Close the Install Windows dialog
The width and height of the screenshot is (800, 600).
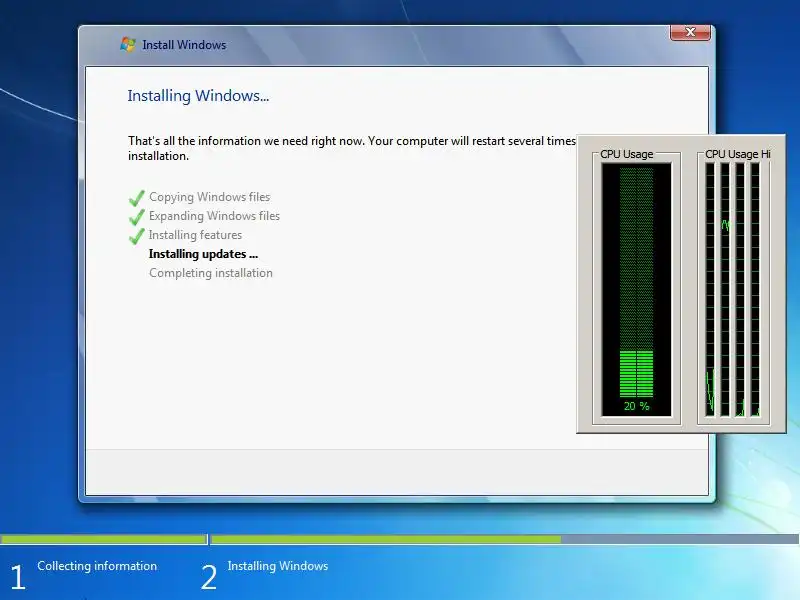[690, 32]
